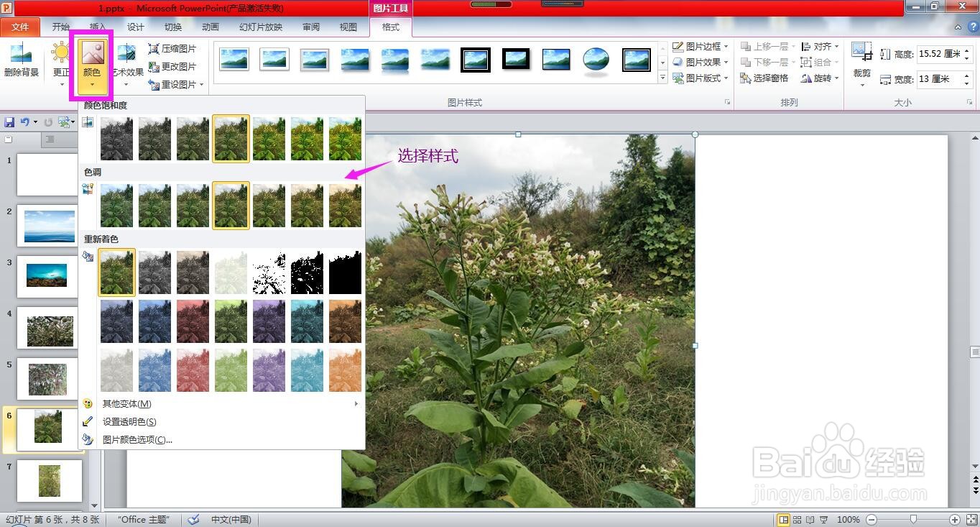This screenshot has height=527, width=980.
Task: Select slide 3 thumbnail
Action: pyautogui.click(x=47, y=277)
